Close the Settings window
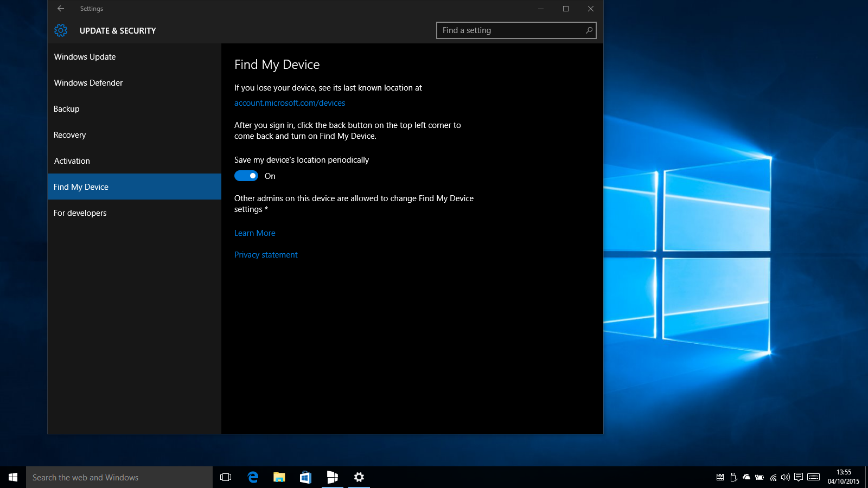Viewport: 868px width, 488px height. tap(591, 9)
